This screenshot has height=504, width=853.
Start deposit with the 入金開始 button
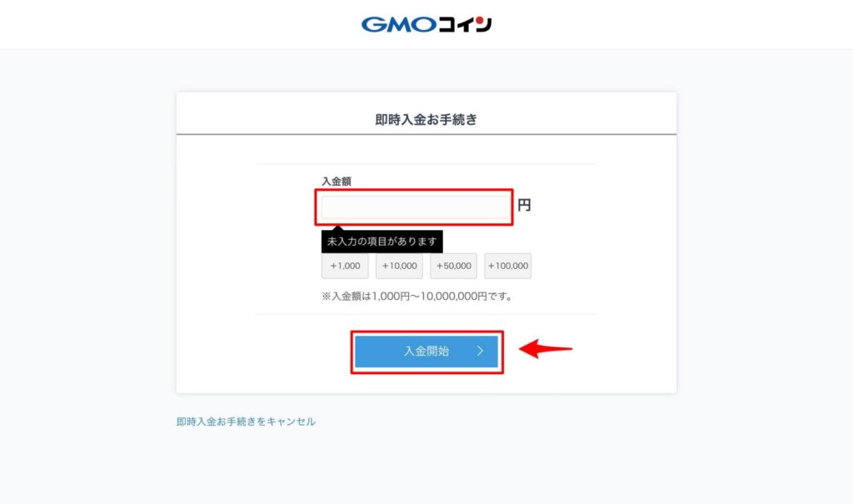pyautogui.click(x=426, y=352)
